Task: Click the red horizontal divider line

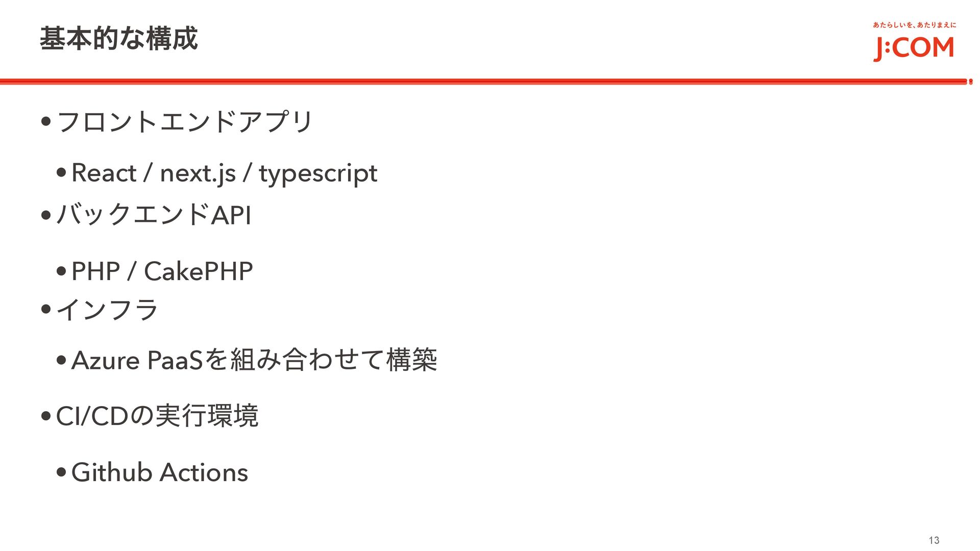Action: click(x=483, y=81)
